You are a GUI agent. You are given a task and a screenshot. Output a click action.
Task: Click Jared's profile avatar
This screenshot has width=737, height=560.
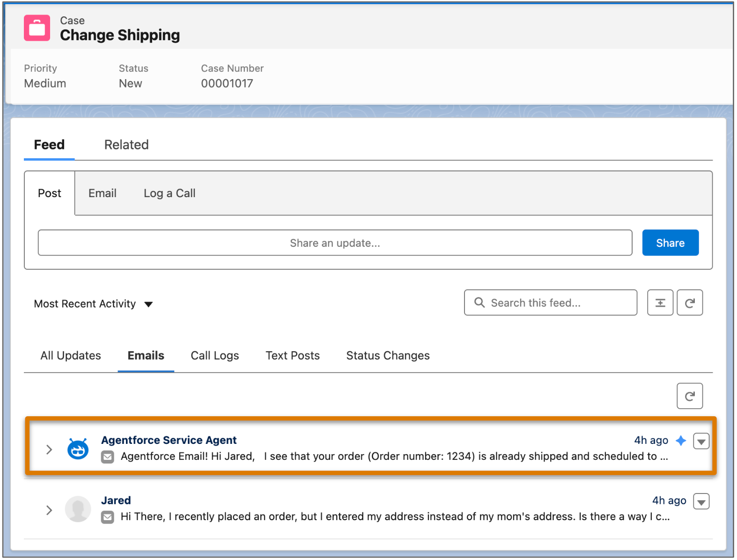[x=78, y=509]
